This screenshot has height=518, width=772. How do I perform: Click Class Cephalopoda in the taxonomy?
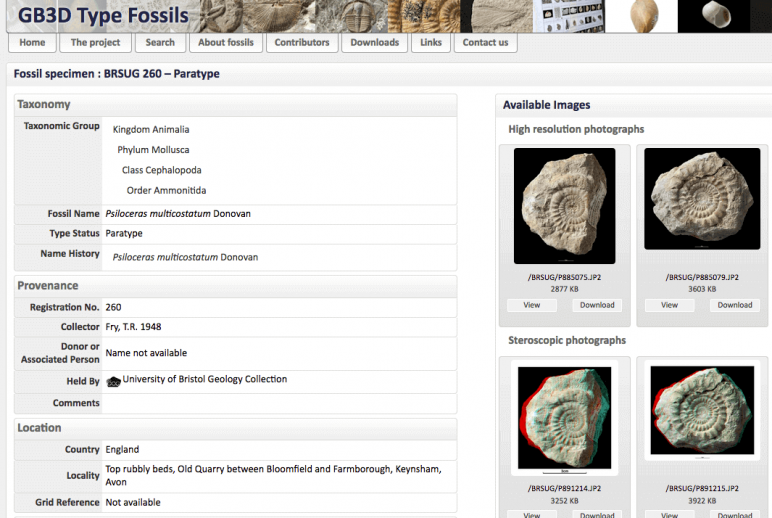tap(161, 170)
